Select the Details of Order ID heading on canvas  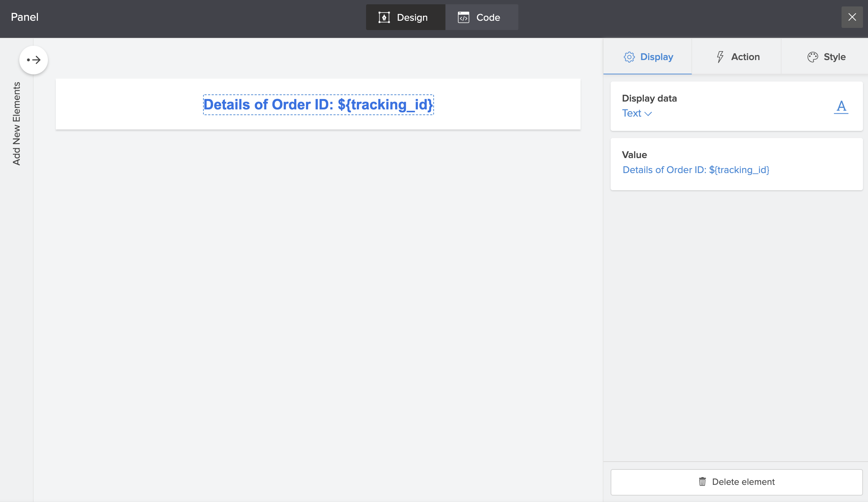click(318, 105)
